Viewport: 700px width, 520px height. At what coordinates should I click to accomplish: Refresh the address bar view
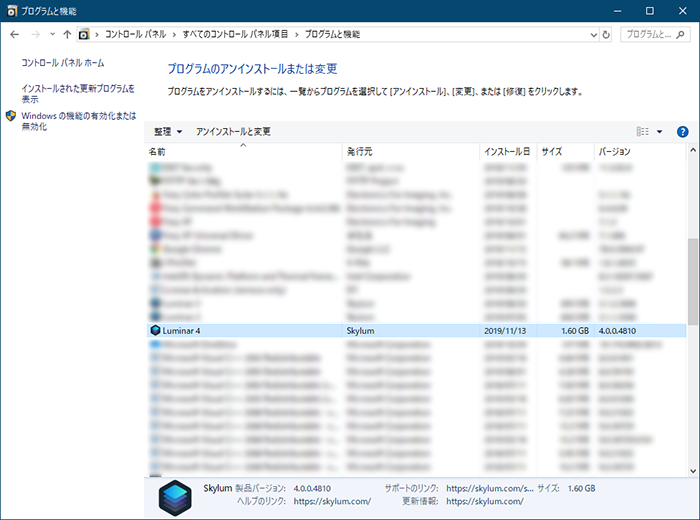[606, 34]
